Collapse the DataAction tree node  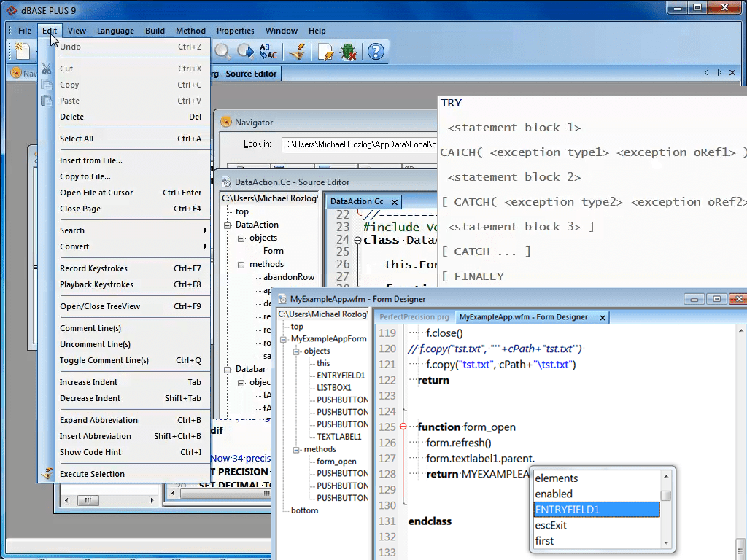(228, 225)
